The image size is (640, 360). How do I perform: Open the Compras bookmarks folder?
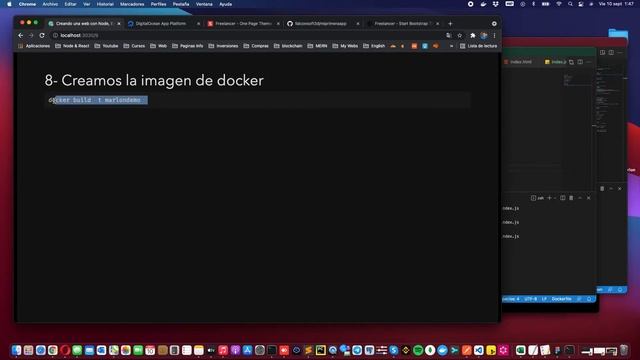pos(256,46)
